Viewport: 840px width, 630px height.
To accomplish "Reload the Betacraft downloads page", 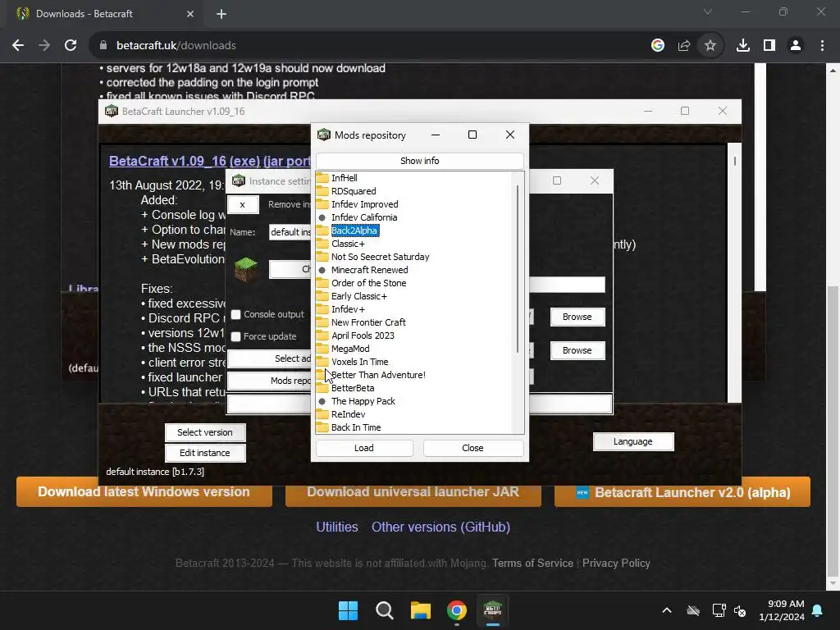I will (71, 46).
